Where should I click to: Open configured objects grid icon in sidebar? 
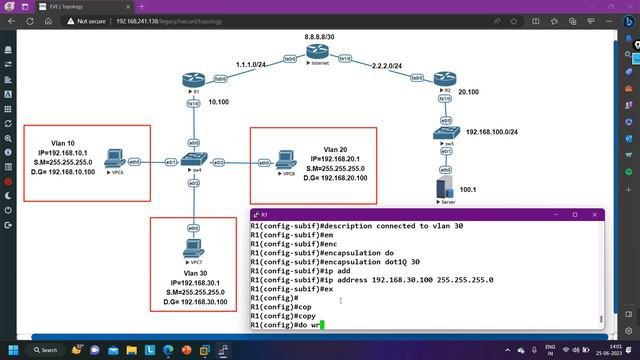[8, 109]
